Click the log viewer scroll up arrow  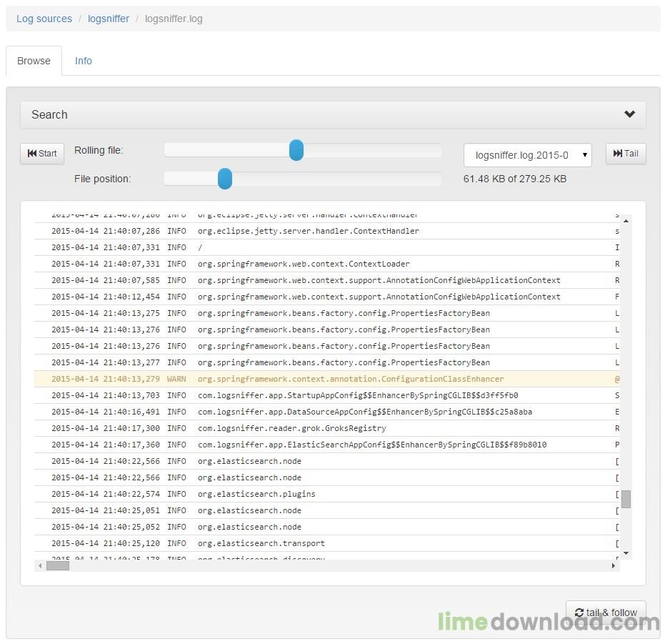[x=626, y=220]
